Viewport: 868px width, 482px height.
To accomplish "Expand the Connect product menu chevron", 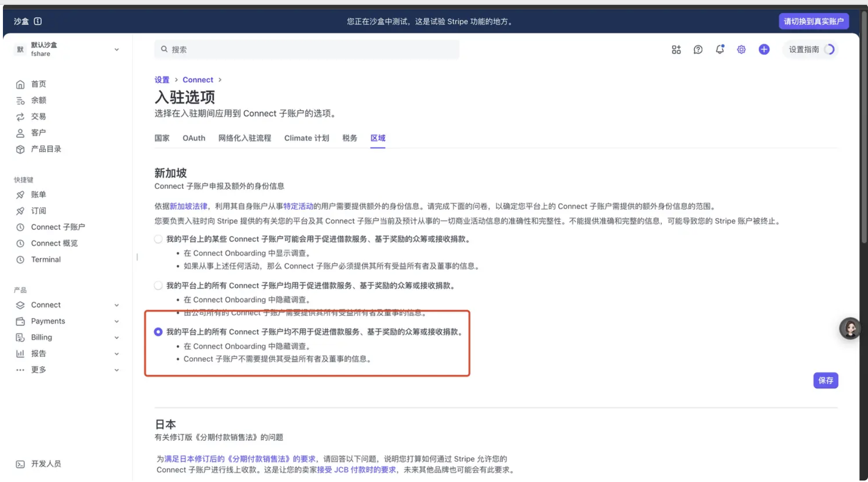I will pyautogui.click(x=116, y=305).
